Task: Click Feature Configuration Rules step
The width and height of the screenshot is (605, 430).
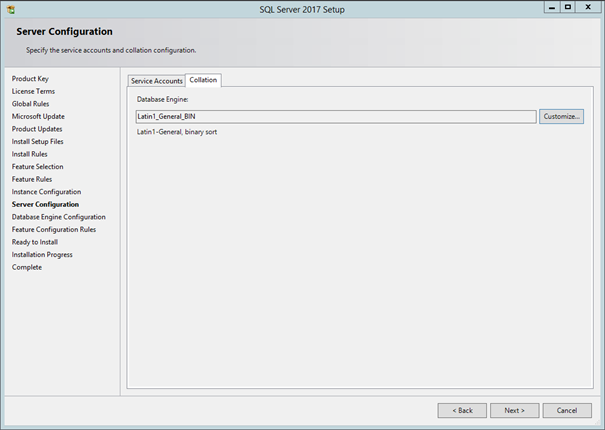Action: click(x=54, y=229)
